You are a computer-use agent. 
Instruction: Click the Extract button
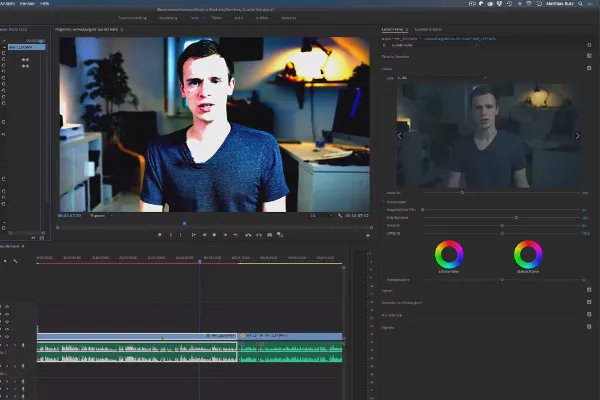(259, 235)
